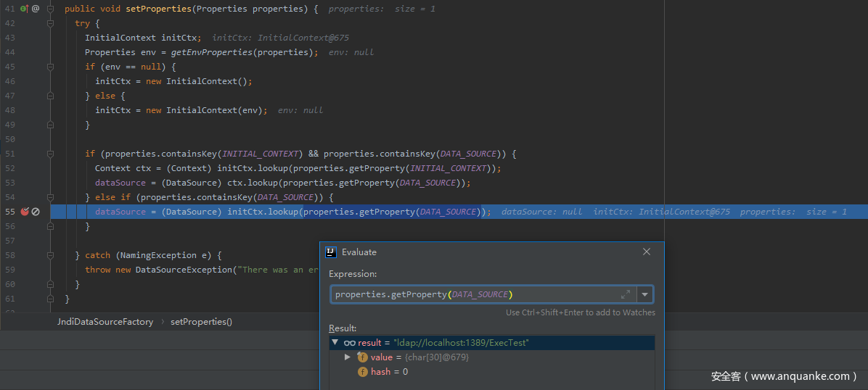
Task: Click the field icon next to value
Action: (x=363, y=357)
